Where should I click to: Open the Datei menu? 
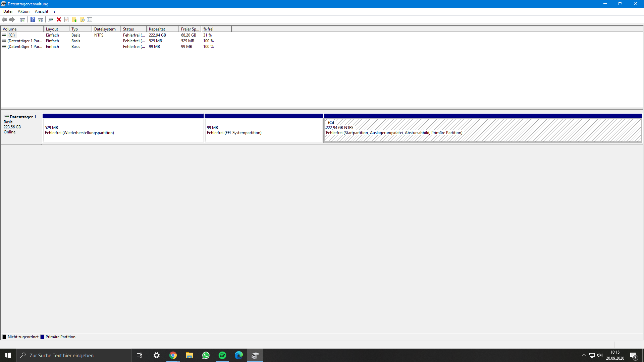[8, 11]
